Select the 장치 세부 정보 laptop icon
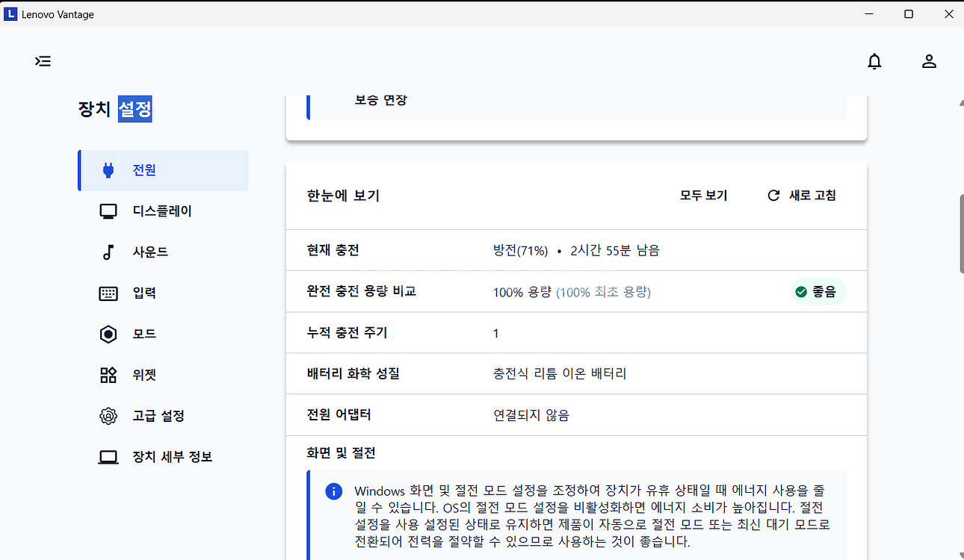 pyautogui.click(x=108, y=457)
